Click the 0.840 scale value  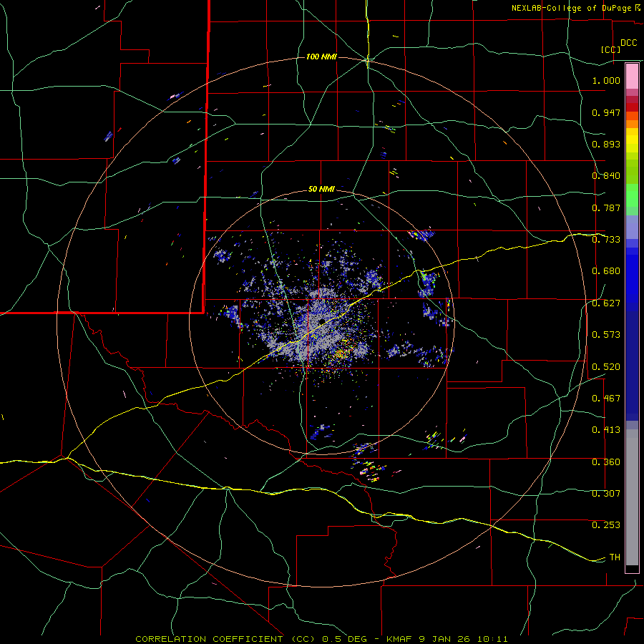[606, 176]
